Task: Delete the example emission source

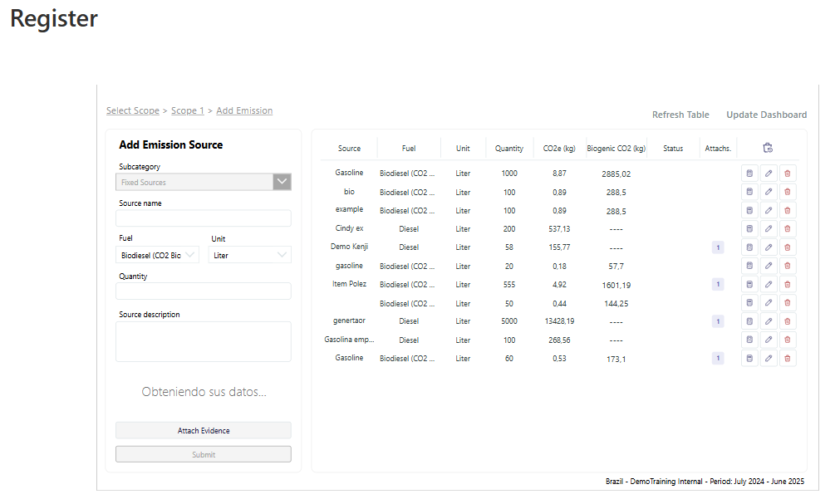Action: (x=788, y=210)
